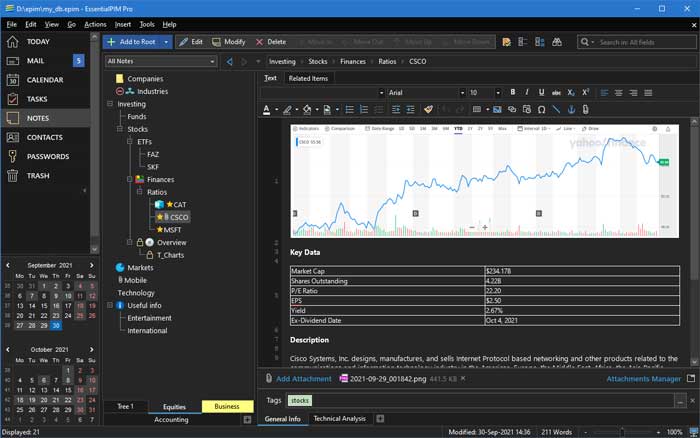Click the fill color bucket icon
The height and width of the screenshot is (438, 700).
[x=307, y=109]
